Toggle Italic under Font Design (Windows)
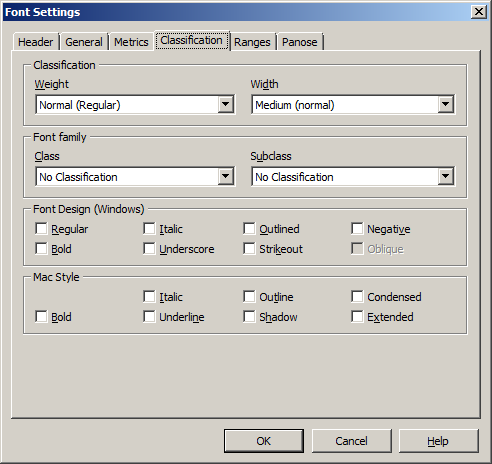Viewport: 492px width, 464px height. (149, 229)
